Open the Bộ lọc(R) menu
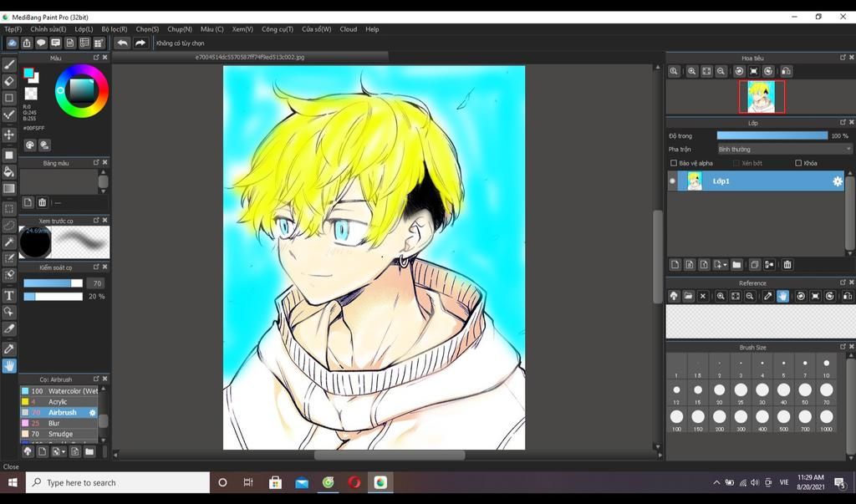This screenshot has width=856, height=504. (114, 29)
